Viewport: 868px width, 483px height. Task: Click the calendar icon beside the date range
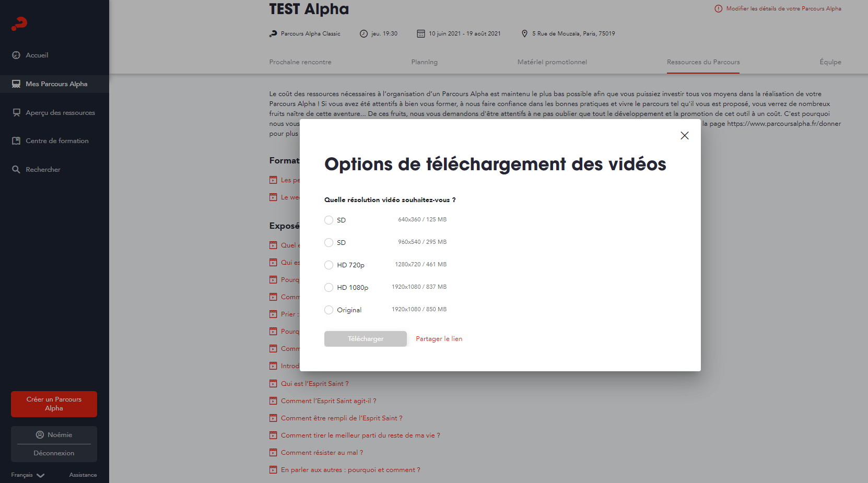[421, 34]
